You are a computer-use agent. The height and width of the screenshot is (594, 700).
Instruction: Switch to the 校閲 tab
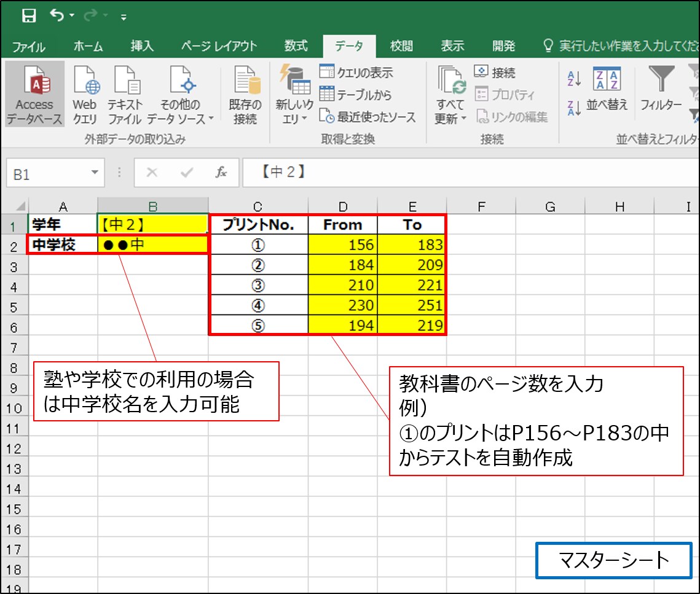[401, 46]
